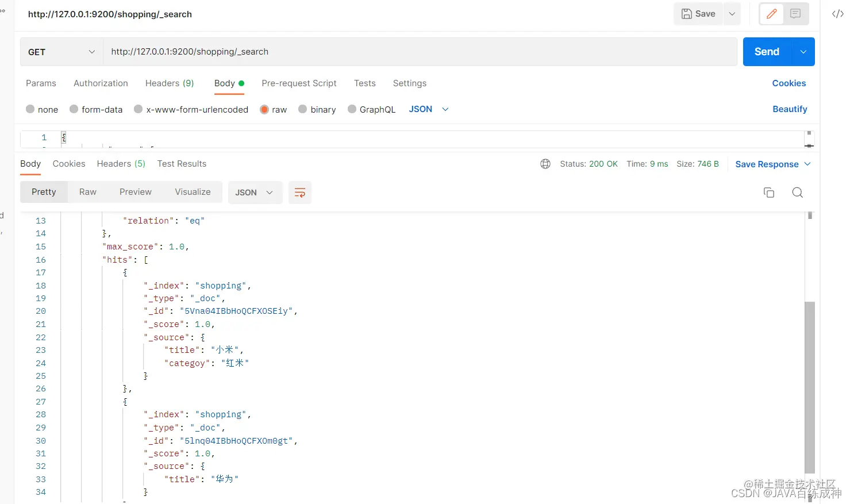Image resolution: width=850 pixels, height=504 pixels.
Task: Open the code snippet icon
Action: (838, 14)
